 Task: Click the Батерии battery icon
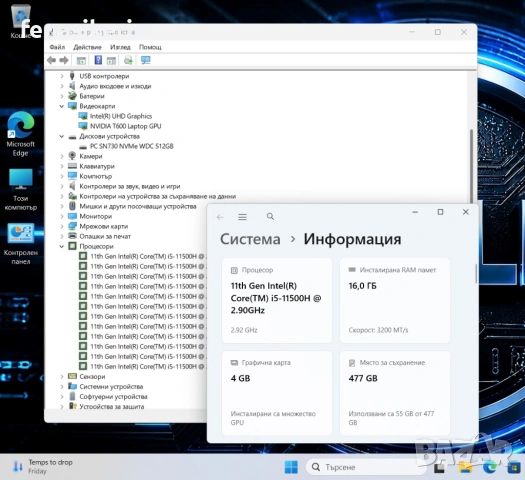pos(72,96)
